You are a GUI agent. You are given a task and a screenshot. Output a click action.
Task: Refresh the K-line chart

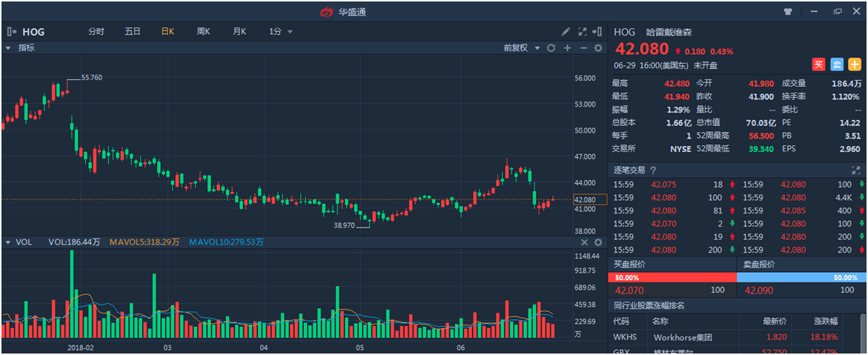(551, 48)
